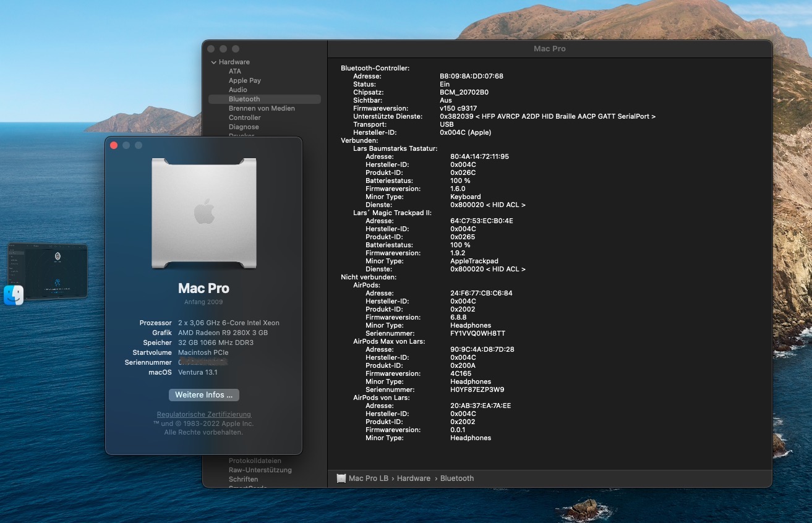The width and height of the screenshot is (812, 523).
Task: Close the About This Mac window
Action: click(114, 145)
